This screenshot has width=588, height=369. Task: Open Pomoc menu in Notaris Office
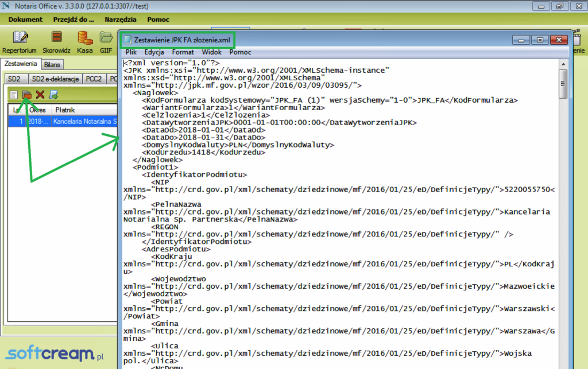[158, 20]
